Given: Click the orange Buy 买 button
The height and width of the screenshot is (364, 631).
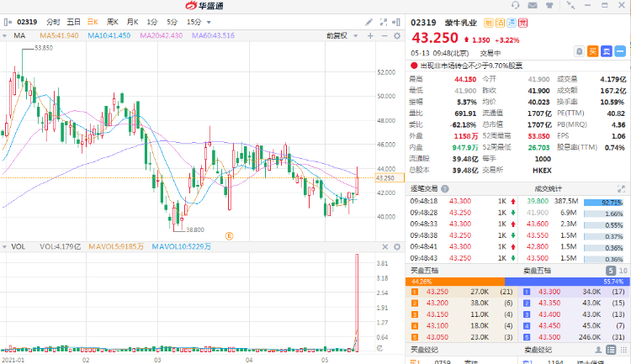Looking at the screenshot, I should coord(593,51).
